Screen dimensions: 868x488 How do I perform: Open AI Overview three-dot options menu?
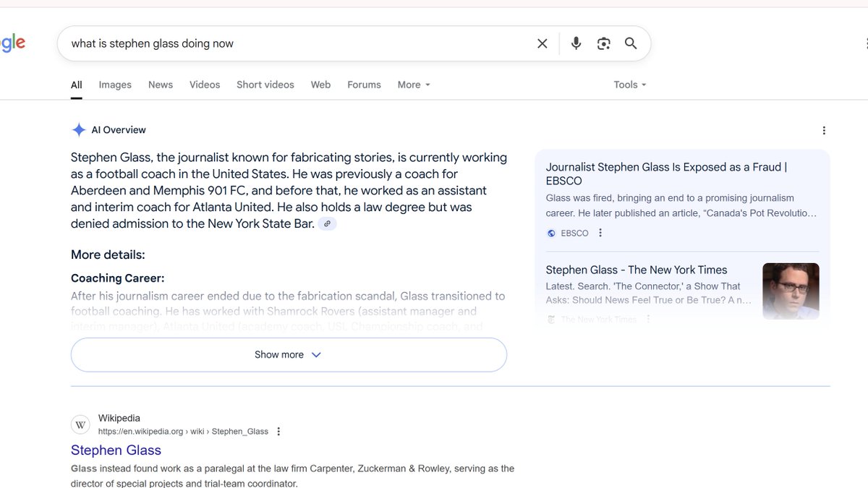point(823,131)
